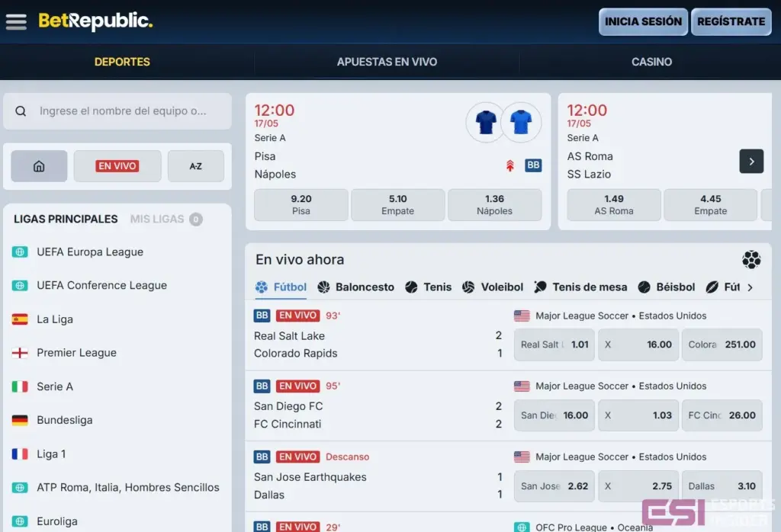Bet on Nápoles at 1.36
Viewport: 781px width, 532px height.
tap(494, 204)
